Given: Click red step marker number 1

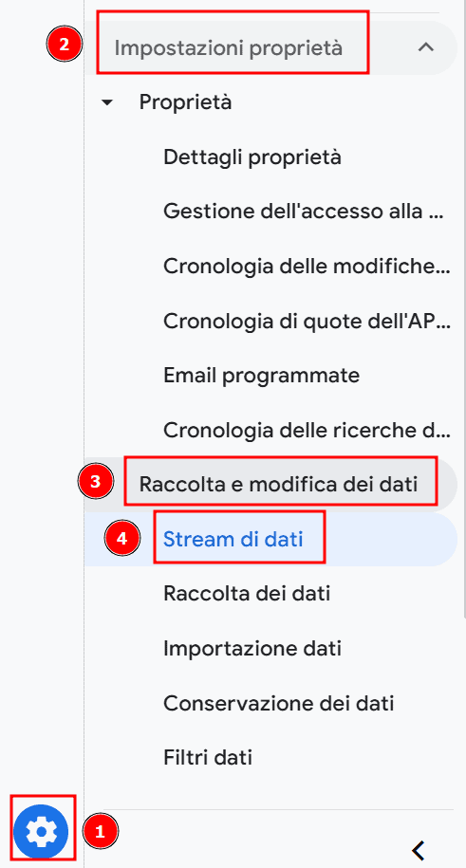Looking at the screenshot, I should click(x=101, y=831).
